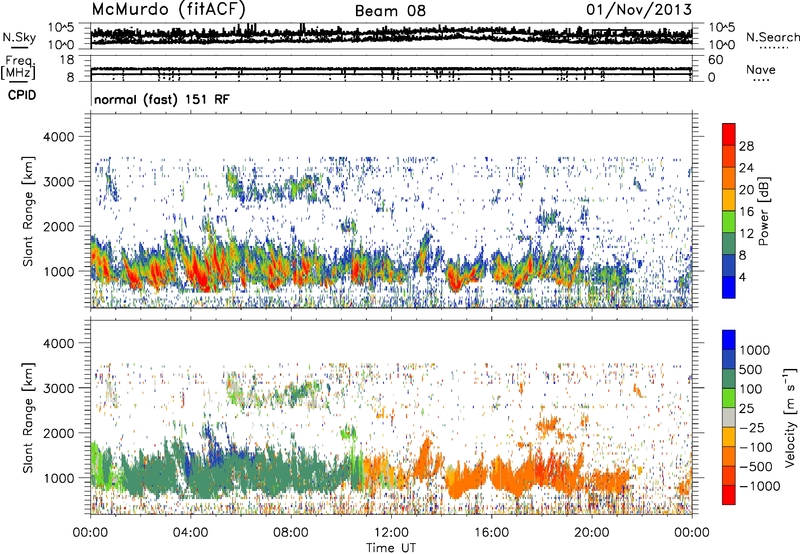This screenshot has width=800, height=554.
Task: Click the date "01/Nov/2013"
Action: pos(639,10)
